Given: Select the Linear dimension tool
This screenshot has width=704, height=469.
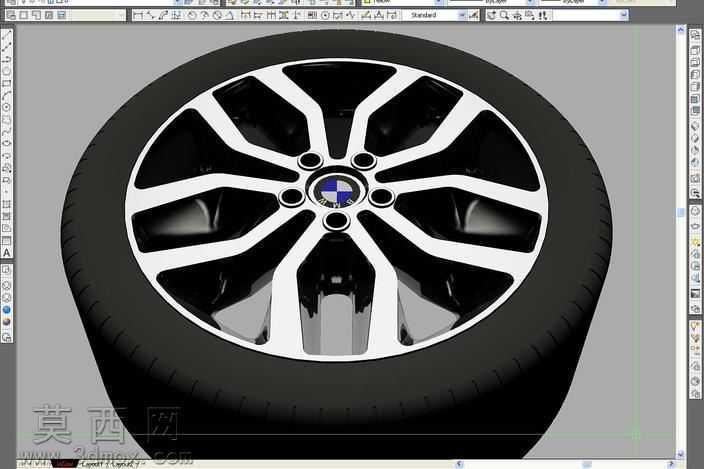Looking at the screenshot, I should coord(138,16).
